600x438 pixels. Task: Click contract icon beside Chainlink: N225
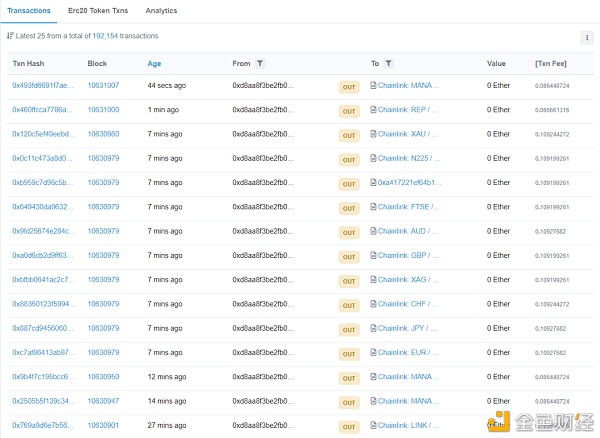[373, 158]
